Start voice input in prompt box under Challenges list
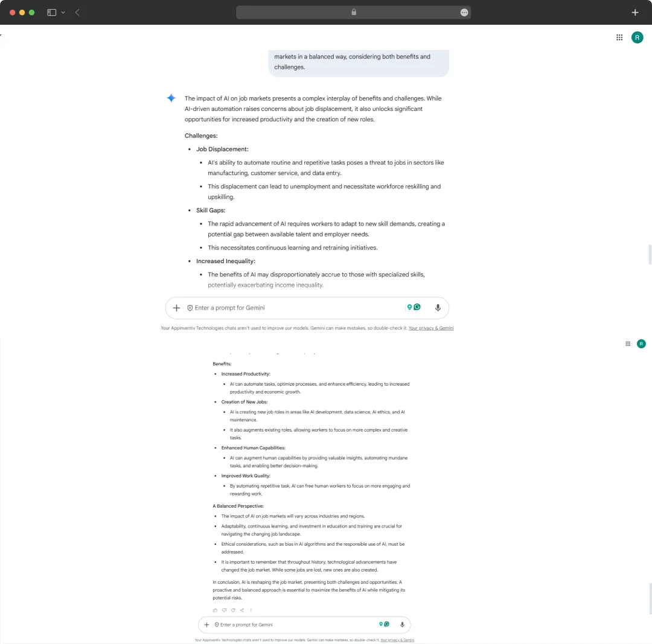Image resolution: width=652 pixels, height=644 pixels. click(438, 308)
